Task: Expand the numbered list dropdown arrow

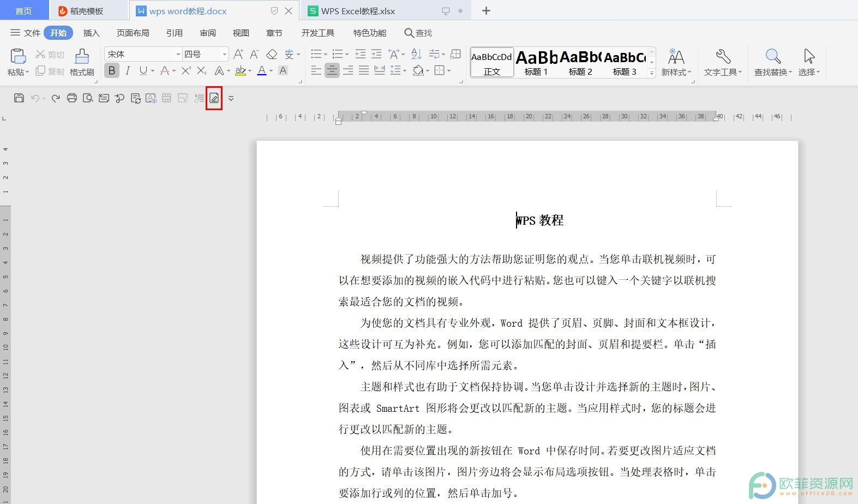Action: tap(347, 55)
